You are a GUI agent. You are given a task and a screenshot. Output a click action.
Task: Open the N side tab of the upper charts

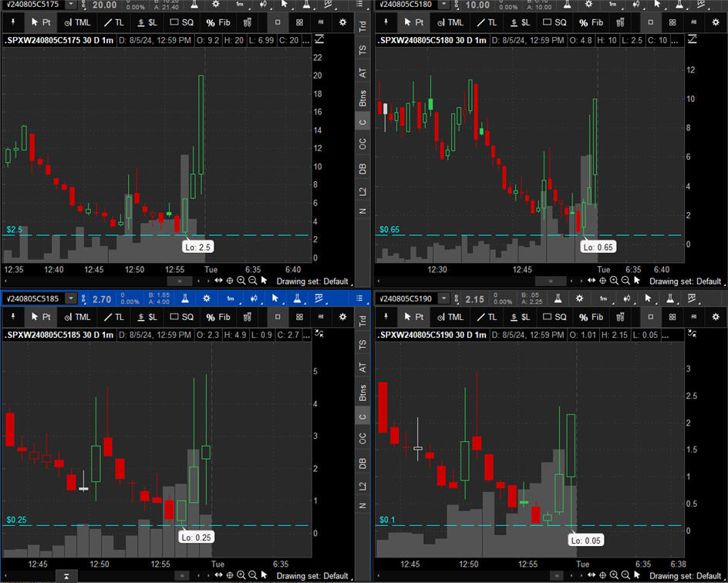tap(362, 211)
